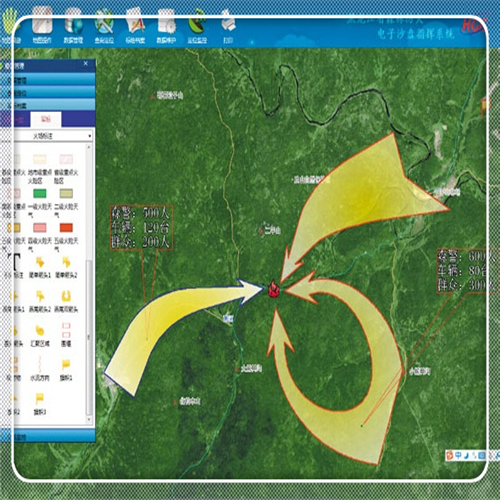
Task: Choose the wavy water flow direction symbol
Action: tap(40, 364)
